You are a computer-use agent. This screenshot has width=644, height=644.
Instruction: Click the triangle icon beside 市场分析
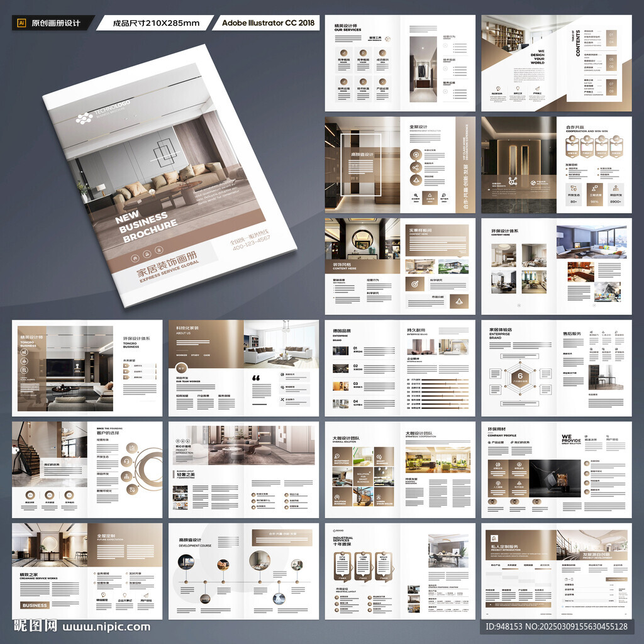pyautogui.click(x=458, y=301)
